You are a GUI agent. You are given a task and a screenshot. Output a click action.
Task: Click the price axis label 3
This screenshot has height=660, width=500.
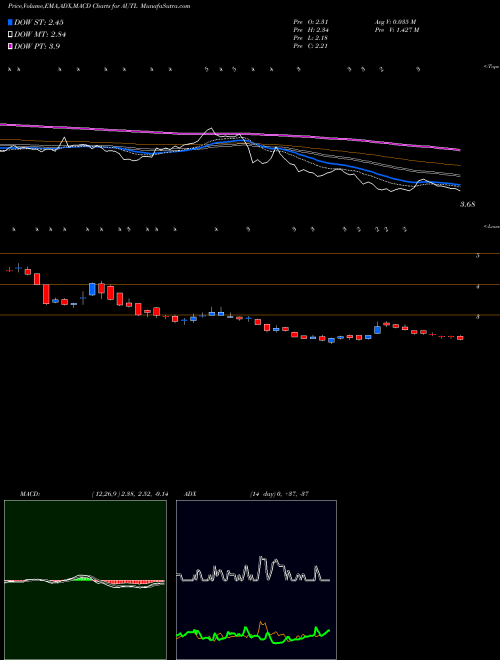478,317
